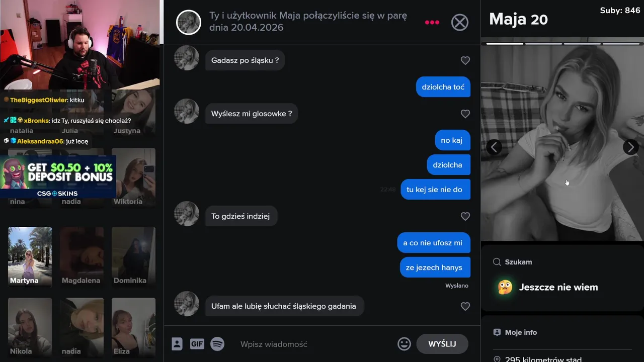Select Martyna's match thumbnail
The image size is (644, 362).
[30, 256]
